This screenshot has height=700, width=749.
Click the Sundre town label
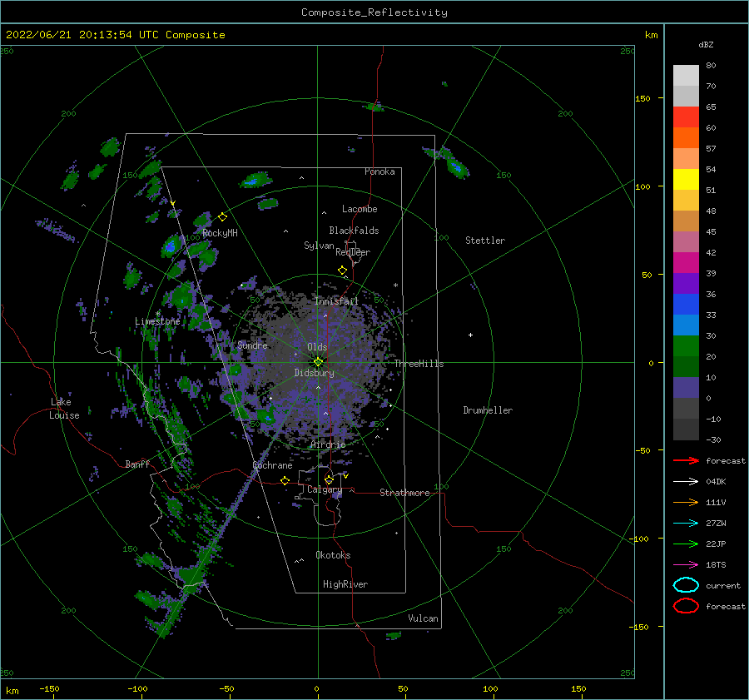point(252,345)
